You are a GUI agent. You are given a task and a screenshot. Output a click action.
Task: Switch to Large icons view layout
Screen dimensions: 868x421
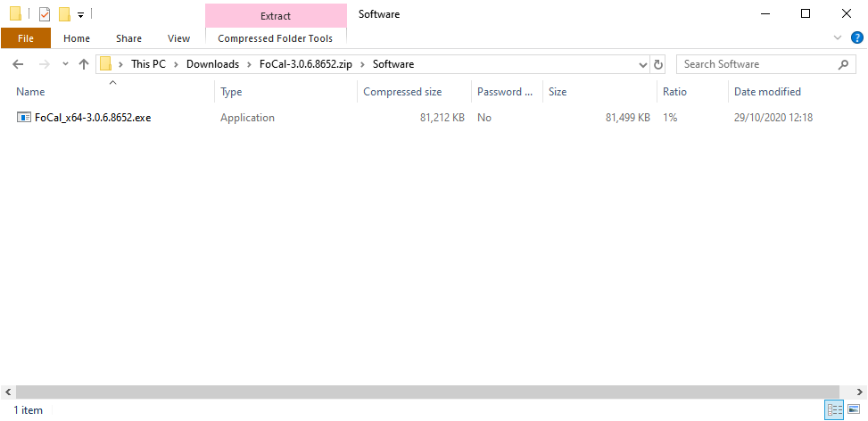854,410
